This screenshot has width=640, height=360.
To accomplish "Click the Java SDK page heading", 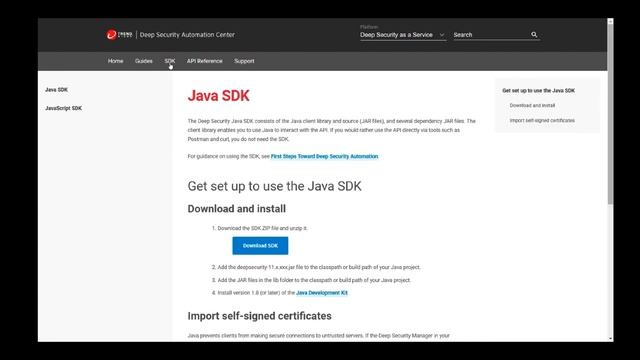I will 218,96.
